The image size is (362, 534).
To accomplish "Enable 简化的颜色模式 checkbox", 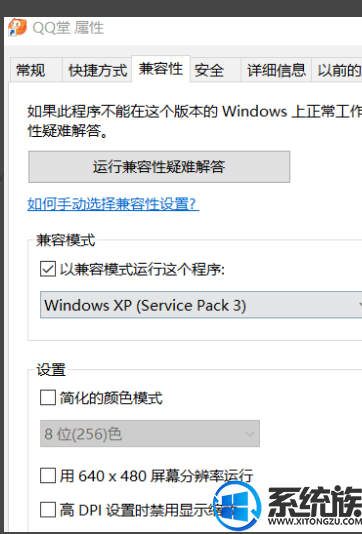I will click(x=48, y=397).
